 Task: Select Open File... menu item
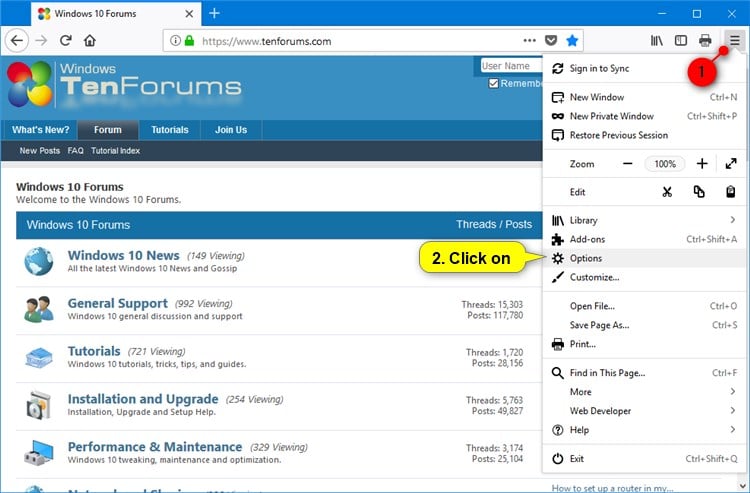[644, 306]
